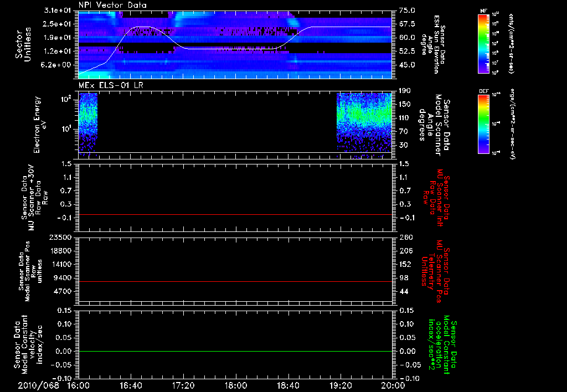Click the 4700 scanner position tick value
This screenshot has width=567, height=392.
(x=63, y=291)
